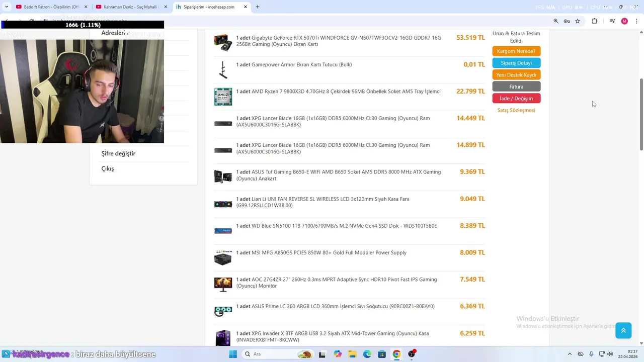Open Satış Sözleşmesi link
Image resolution: width=644 pixels, height=362 pixels.
pos(516,110)
